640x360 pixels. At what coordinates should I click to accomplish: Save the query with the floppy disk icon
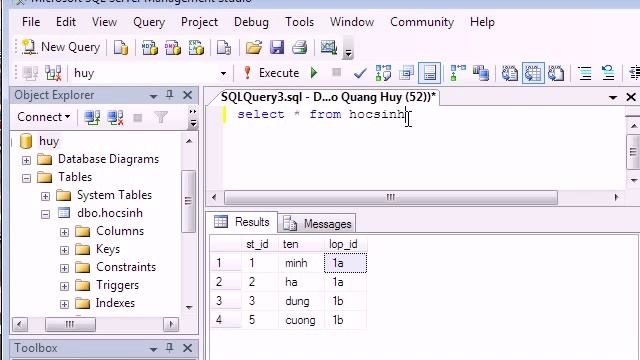pos(277,47)
